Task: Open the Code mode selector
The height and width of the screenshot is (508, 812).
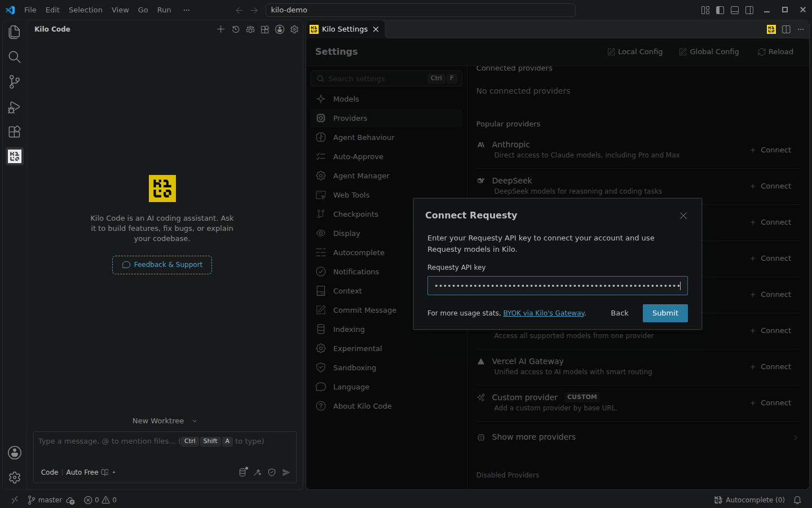Action: click(x=50, y=472)
